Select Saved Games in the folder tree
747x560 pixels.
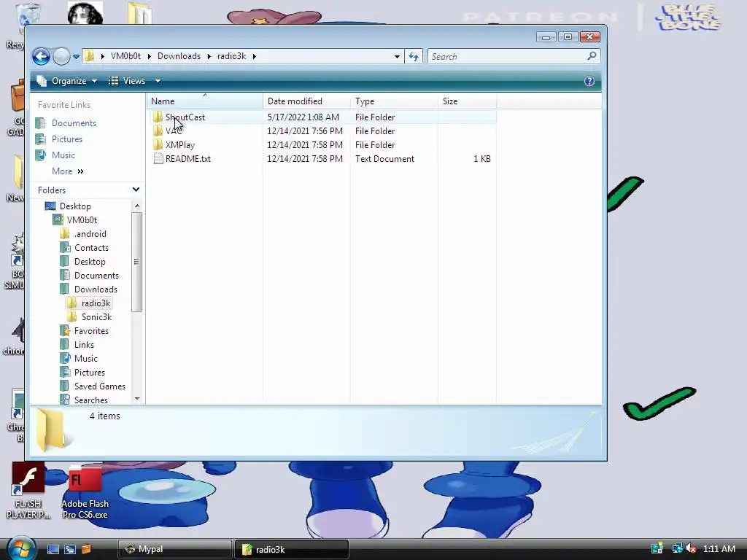(x=99, y=386)
